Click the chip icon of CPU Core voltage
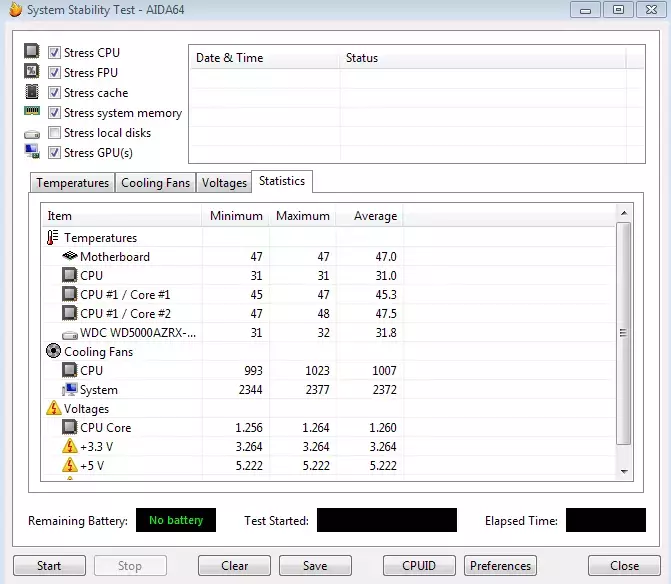671x584 pixels. (x=69, y=427)
